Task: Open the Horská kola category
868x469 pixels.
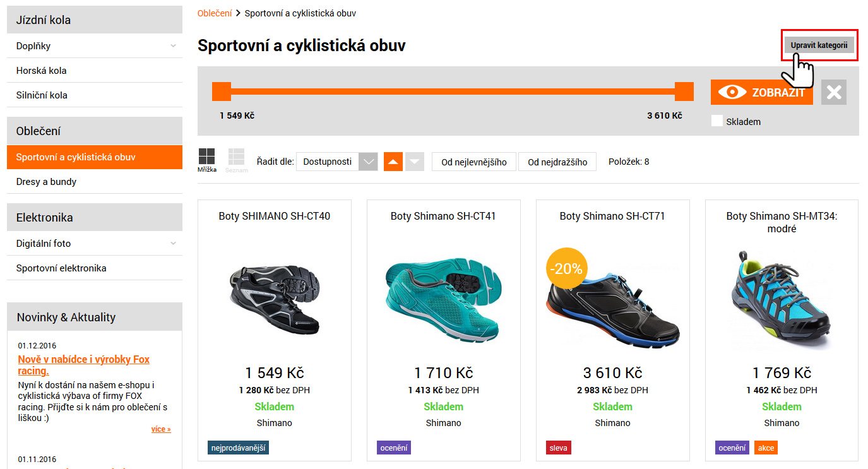Action: [41, 71]
